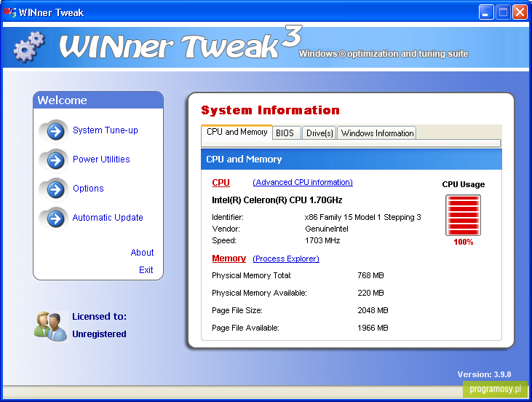Click the Options arrow icon

pyautogui.click(x=55, y=189)
